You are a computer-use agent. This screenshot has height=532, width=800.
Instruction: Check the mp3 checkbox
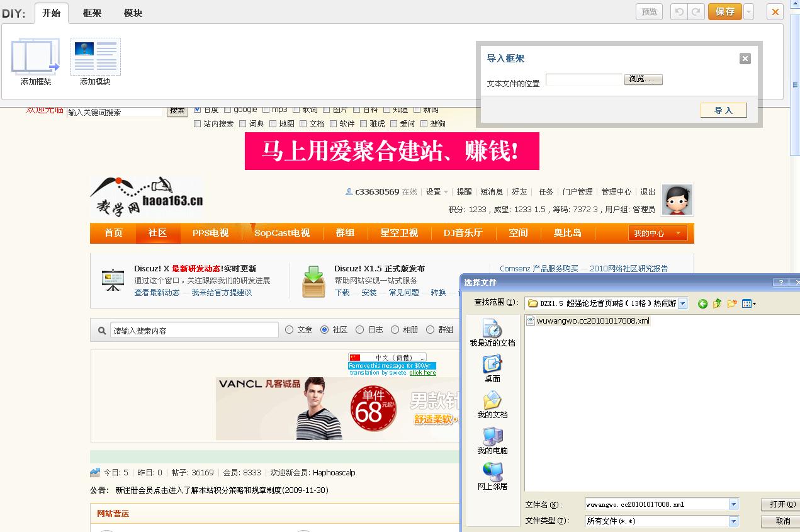266,110
